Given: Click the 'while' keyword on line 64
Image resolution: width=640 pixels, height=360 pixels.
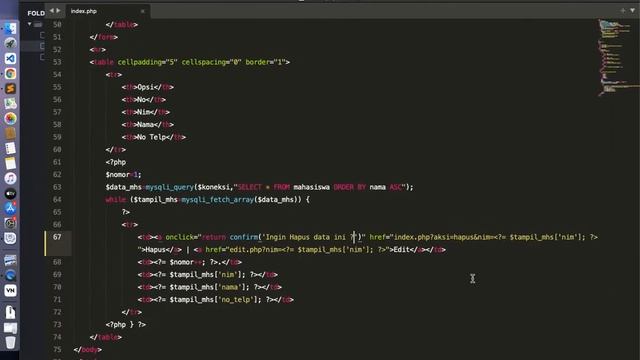Looking at the screenshot, I should pos(116,200).
